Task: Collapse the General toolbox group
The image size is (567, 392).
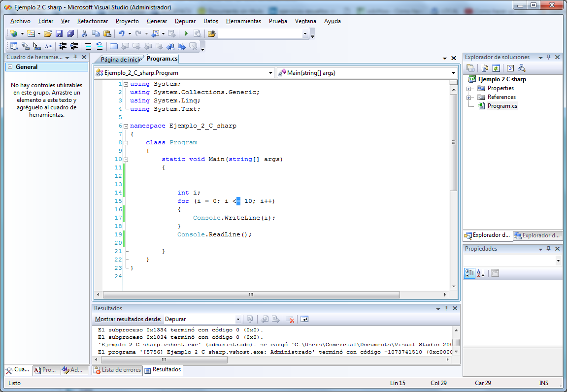Action: (x=10, y=67)
